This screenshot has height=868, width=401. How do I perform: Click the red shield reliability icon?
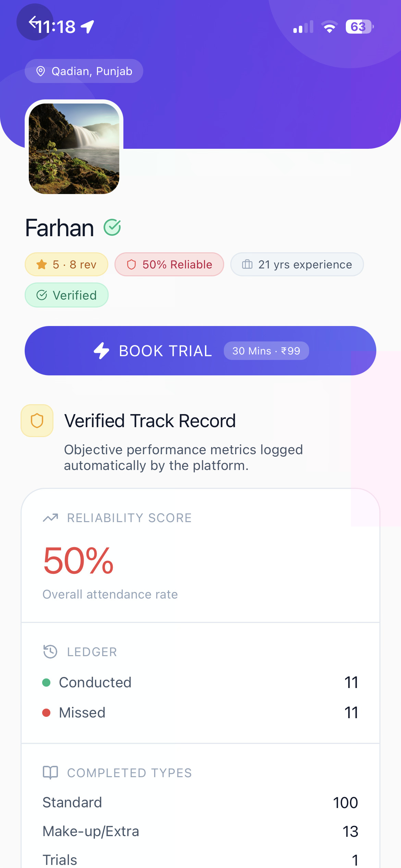click(x=132, y=264)
